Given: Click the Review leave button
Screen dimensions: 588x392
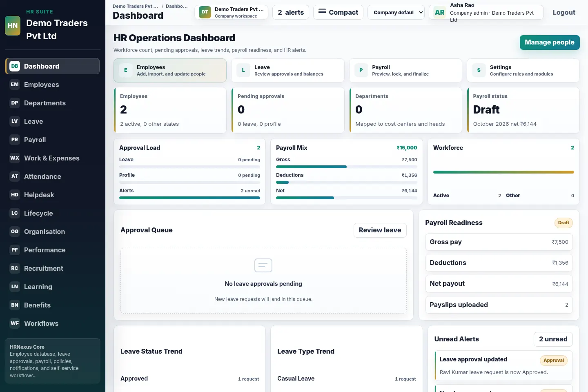Looking at the screenshot, I should pos(380,230).
